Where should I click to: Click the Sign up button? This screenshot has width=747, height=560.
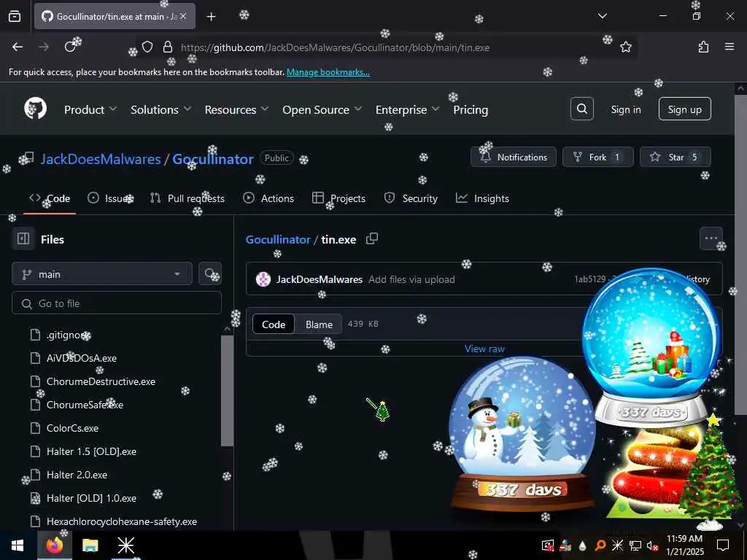click(684, 109)
